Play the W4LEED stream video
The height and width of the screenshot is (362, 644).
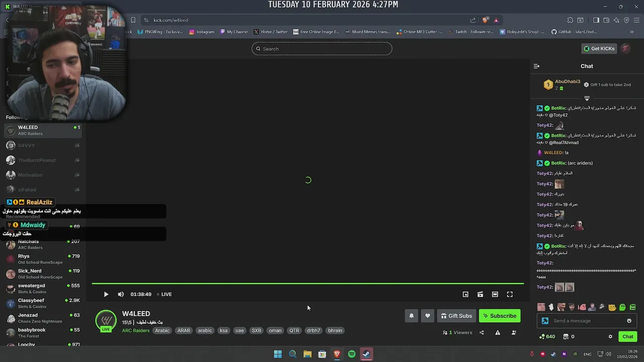click(x=106, y=294)
